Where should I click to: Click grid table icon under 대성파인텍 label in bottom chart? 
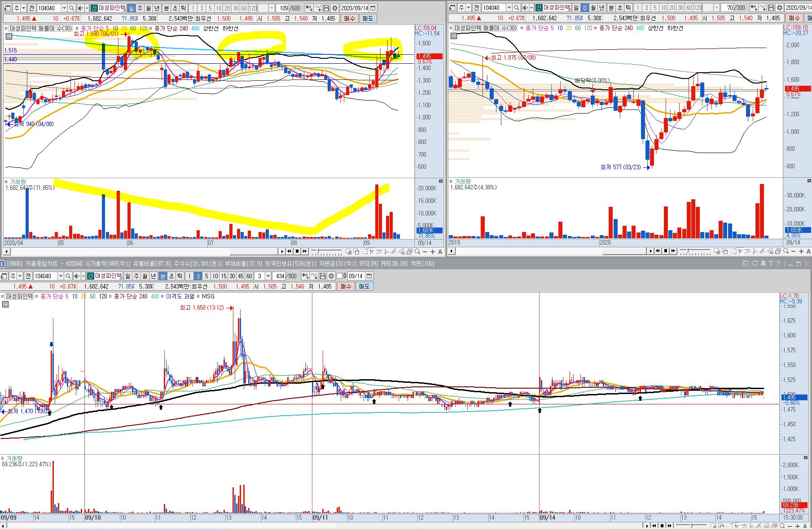tap(5, 304)
